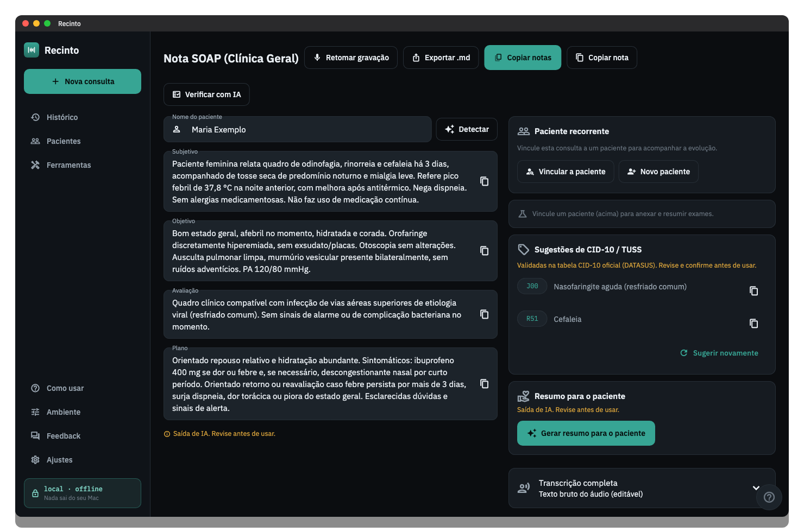The height and width of the screenshot is (532, 804).
Task: Click the patient name field Maria Exemplo
Action: tap(298, 130)
